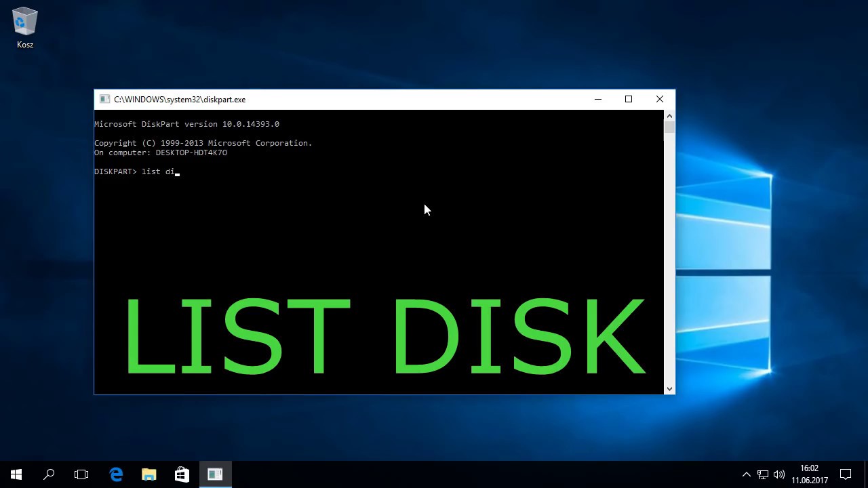Click the Copyright Microsoft Corporation line
Screen dimensions: 868x488
click(x=203, y=143)
